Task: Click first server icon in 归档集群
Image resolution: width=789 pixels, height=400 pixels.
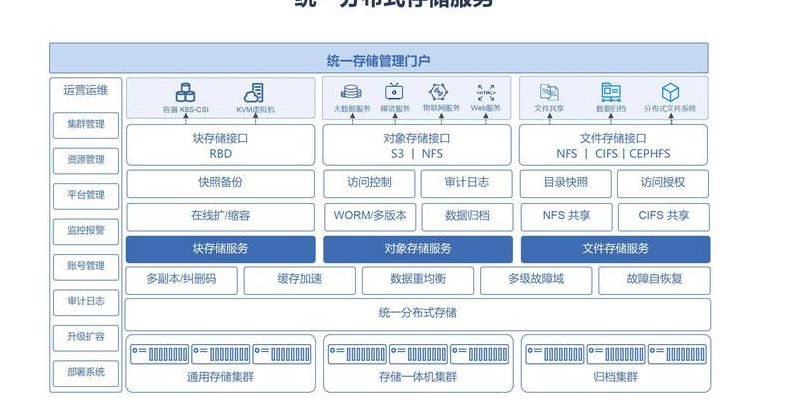Action: (x=555, y=354)
